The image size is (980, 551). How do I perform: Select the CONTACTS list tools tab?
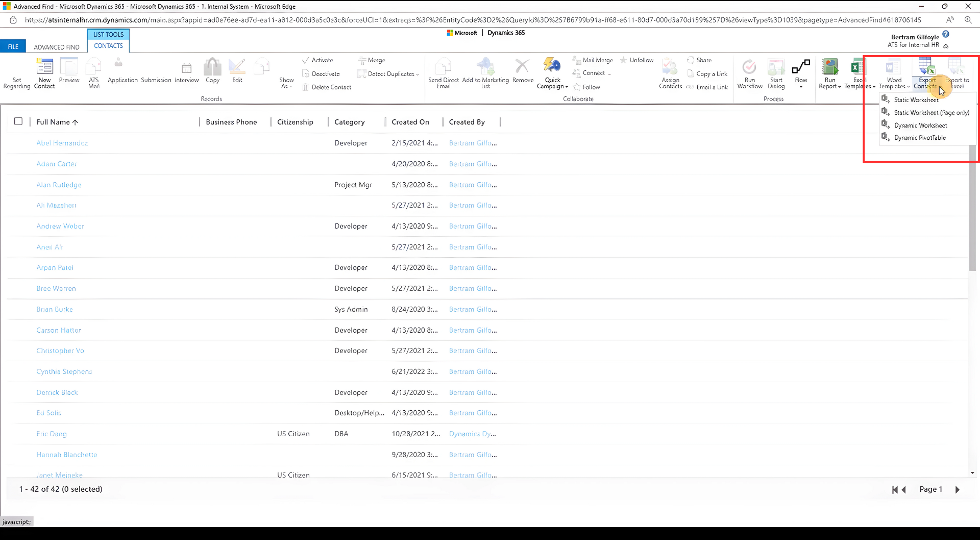tap(108, 45)
